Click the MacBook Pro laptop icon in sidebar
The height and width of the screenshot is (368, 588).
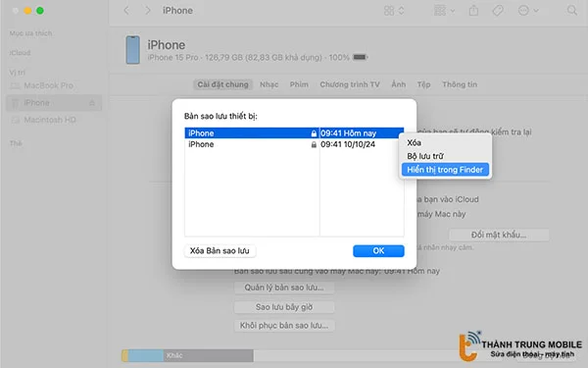(x=15, y=86)
